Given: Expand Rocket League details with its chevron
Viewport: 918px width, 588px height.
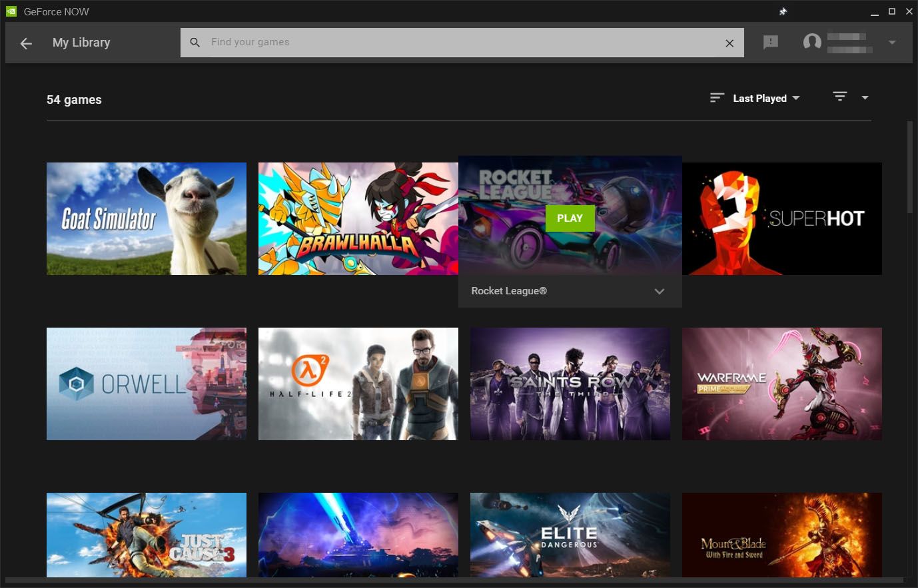Looking at the screenshot, I should pos(659,291).
